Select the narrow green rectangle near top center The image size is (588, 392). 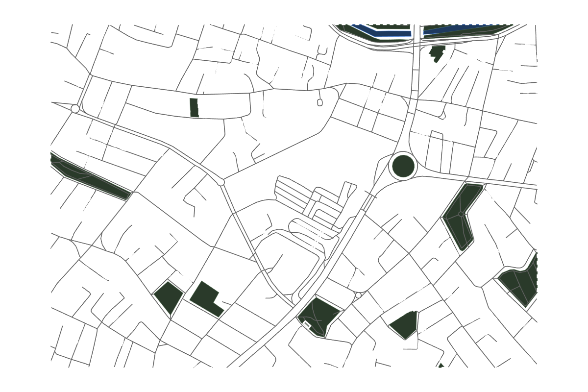[194, 107]
